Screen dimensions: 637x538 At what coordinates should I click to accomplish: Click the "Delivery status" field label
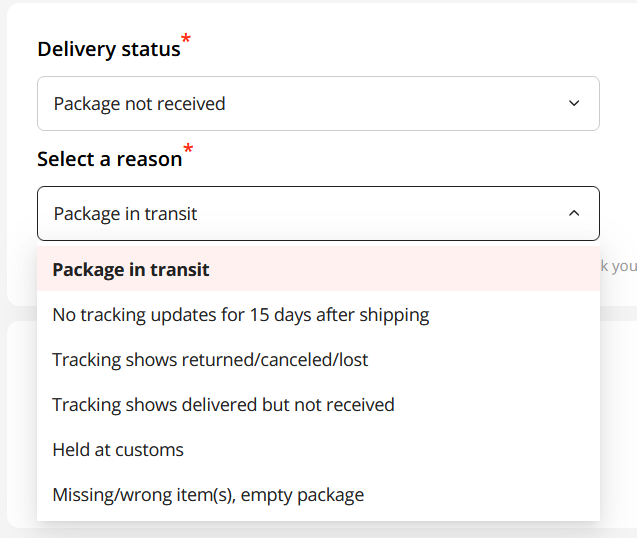pyautogui.click(x=109, y=49)
